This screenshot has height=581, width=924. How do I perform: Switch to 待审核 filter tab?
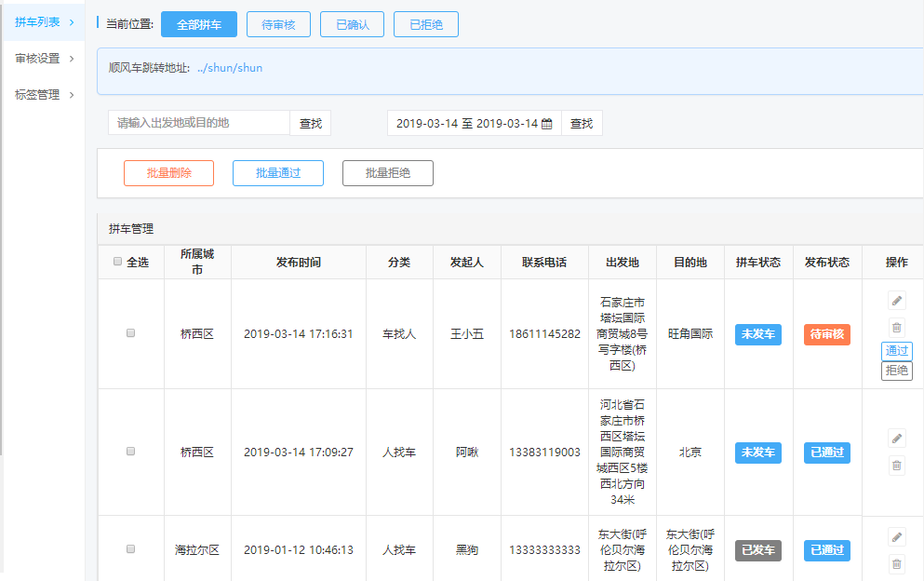pyautogui.click(x=279, y=25)
